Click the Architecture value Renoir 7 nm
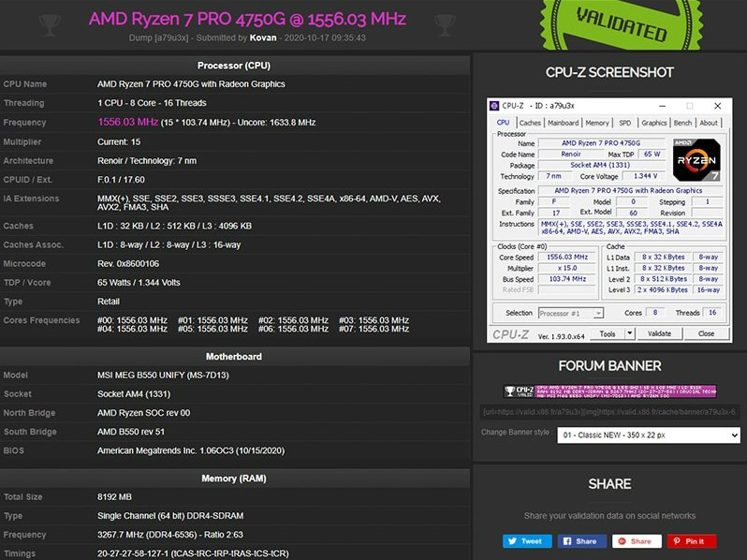The image size is (747, 560). (147, 161)
